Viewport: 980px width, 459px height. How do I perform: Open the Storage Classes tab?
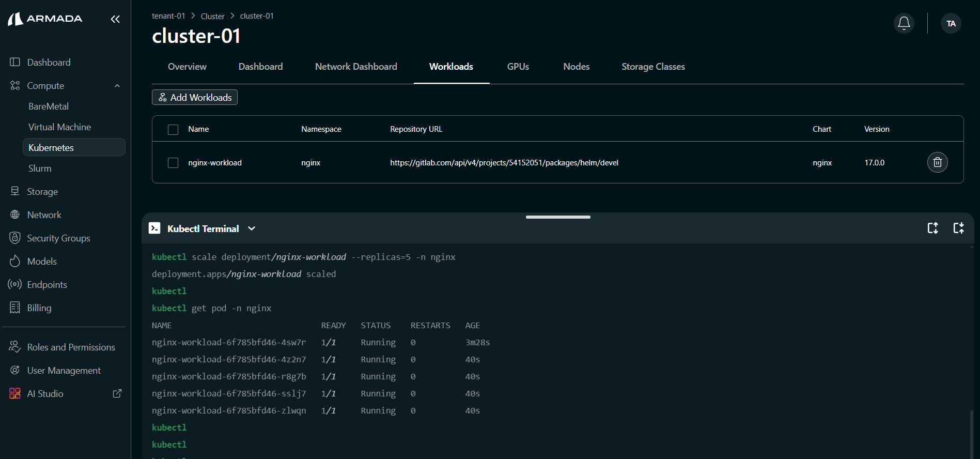654,67
